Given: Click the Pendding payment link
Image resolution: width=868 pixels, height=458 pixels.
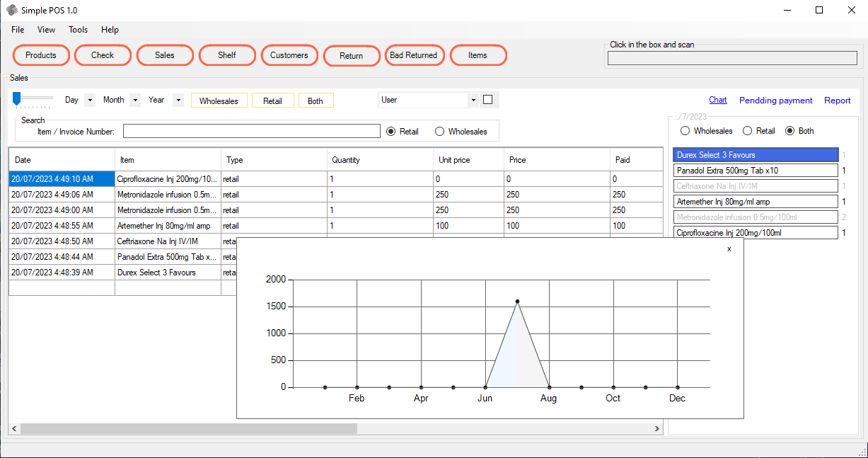Looking at the screenshot, I should 775,101.
